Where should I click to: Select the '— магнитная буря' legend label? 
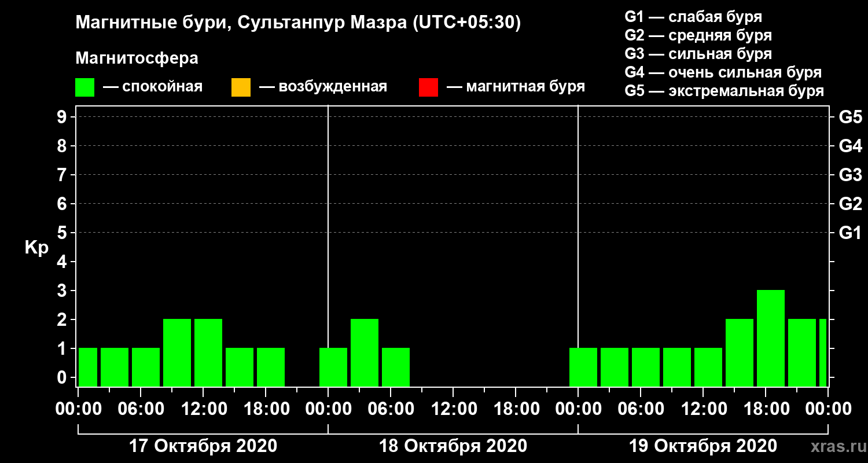pyautogui.click(x=515, y=87)
